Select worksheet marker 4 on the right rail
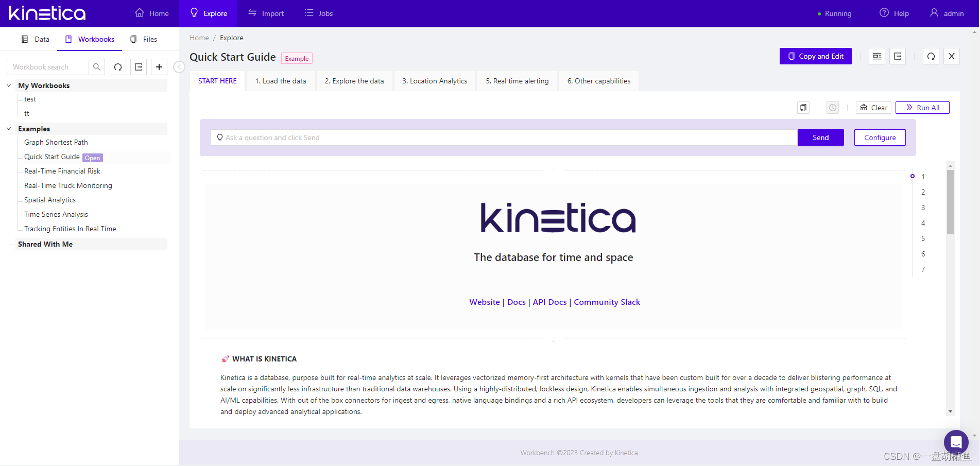The image size is (980, 466). click(923, 223)
